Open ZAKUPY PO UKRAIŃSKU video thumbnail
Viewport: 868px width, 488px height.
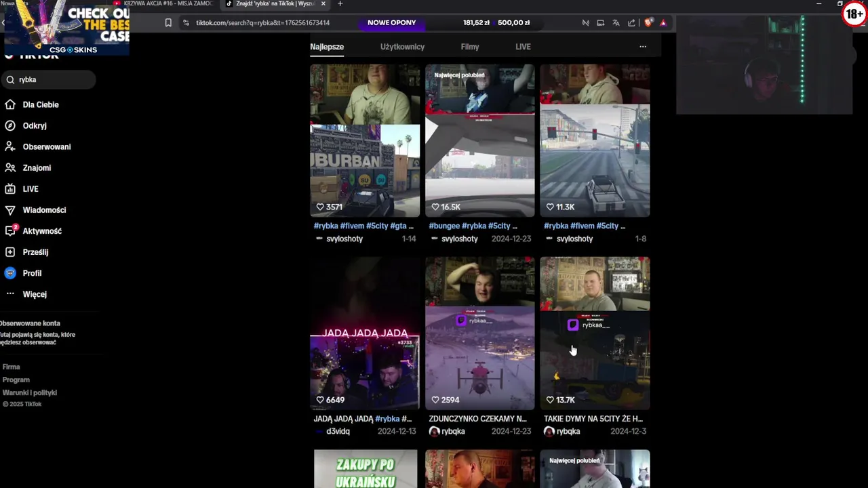[x=365, y=468]
